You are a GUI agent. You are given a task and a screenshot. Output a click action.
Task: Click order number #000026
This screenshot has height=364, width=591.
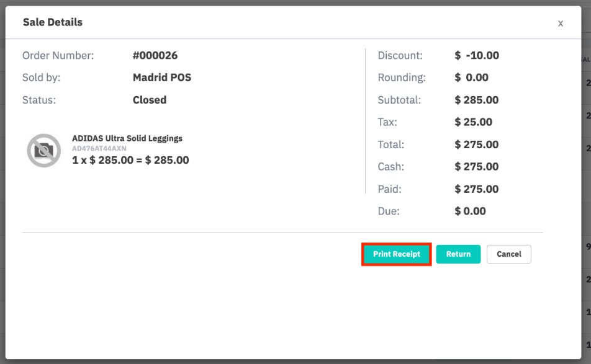[155, 55]
